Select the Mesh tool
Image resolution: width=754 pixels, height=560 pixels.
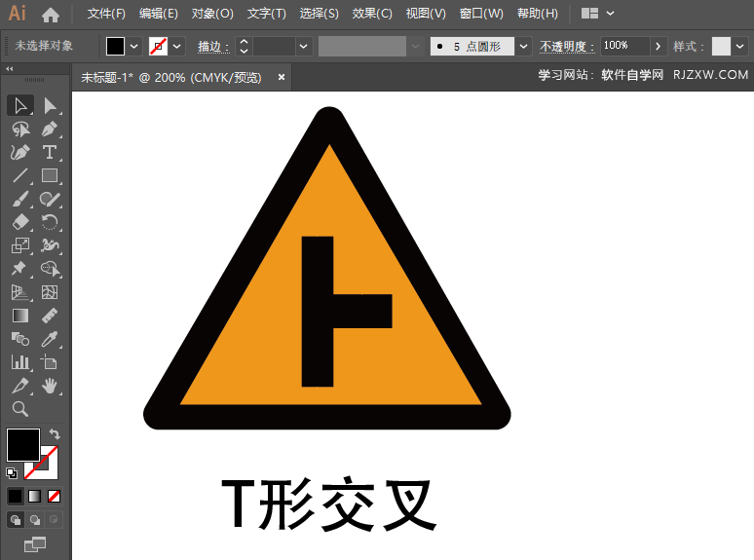pyautogui.click(x=50, y=292)
